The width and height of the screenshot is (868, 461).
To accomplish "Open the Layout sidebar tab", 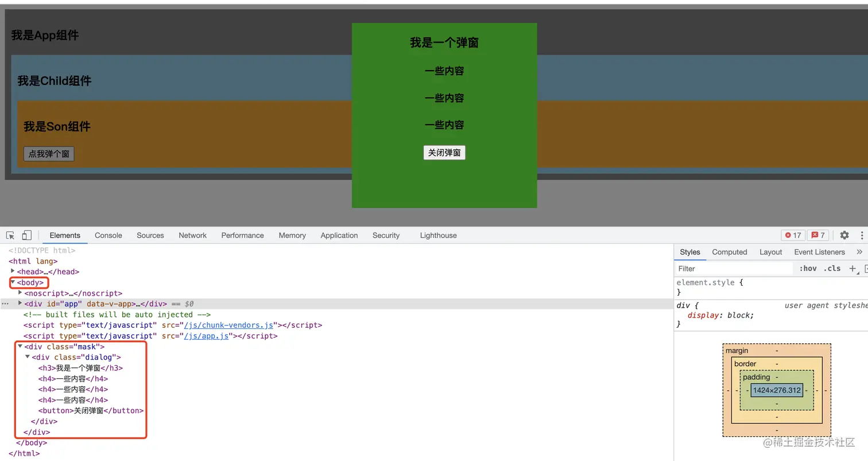I will pos(771,252).
